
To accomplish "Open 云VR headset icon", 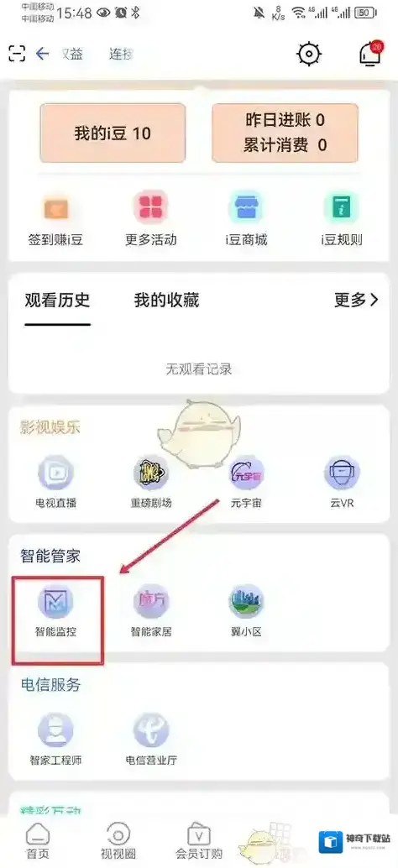I will point(342,473).
